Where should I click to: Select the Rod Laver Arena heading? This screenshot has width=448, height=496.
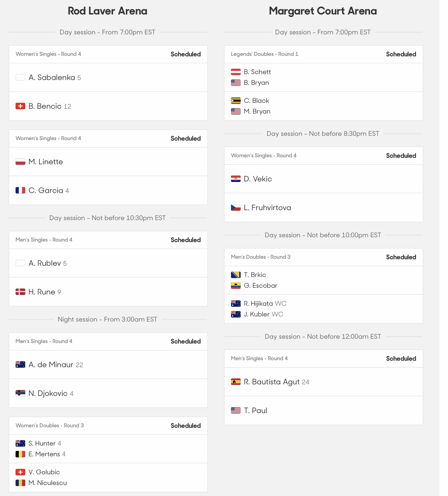[x=107, y=11]
